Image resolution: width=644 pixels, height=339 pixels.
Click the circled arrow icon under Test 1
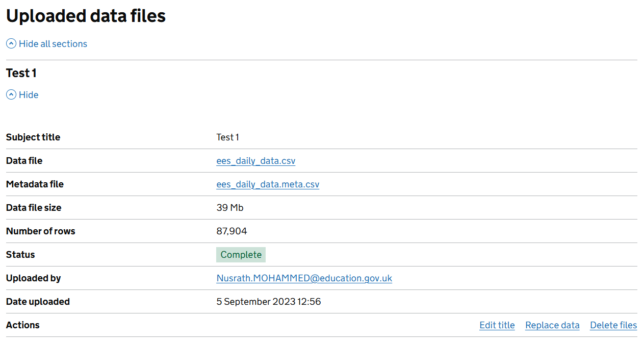click(11, 95)
